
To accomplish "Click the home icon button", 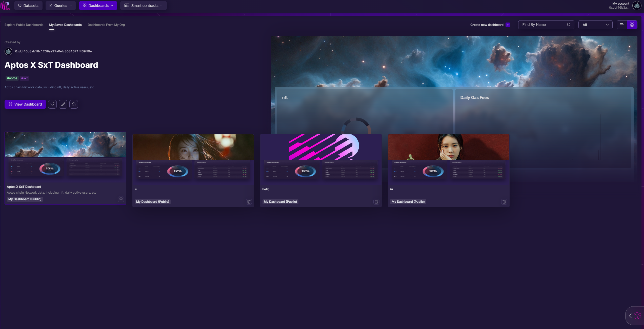I will (x=74, y=104).
